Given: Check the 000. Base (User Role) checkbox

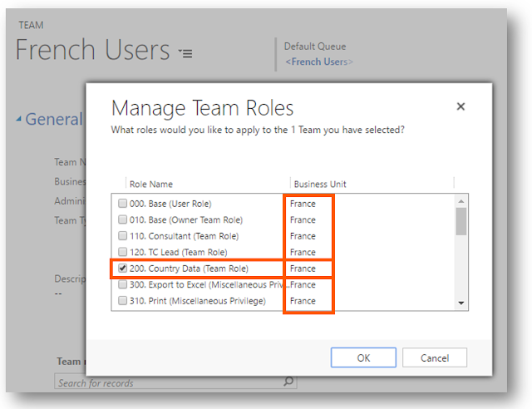Looking at the screenshot, I should click(123, 204).
